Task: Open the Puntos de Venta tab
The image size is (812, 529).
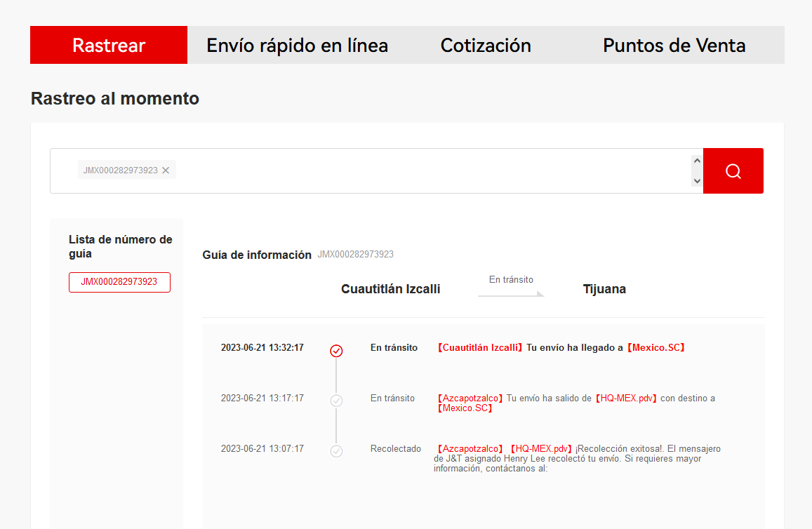Action: [x=674, y=46]
